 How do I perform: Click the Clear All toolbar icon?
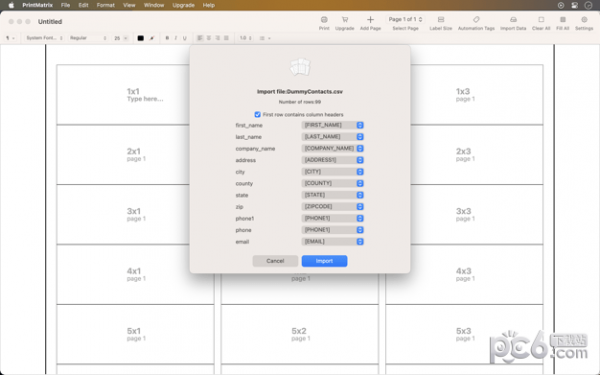click(541, 23)
